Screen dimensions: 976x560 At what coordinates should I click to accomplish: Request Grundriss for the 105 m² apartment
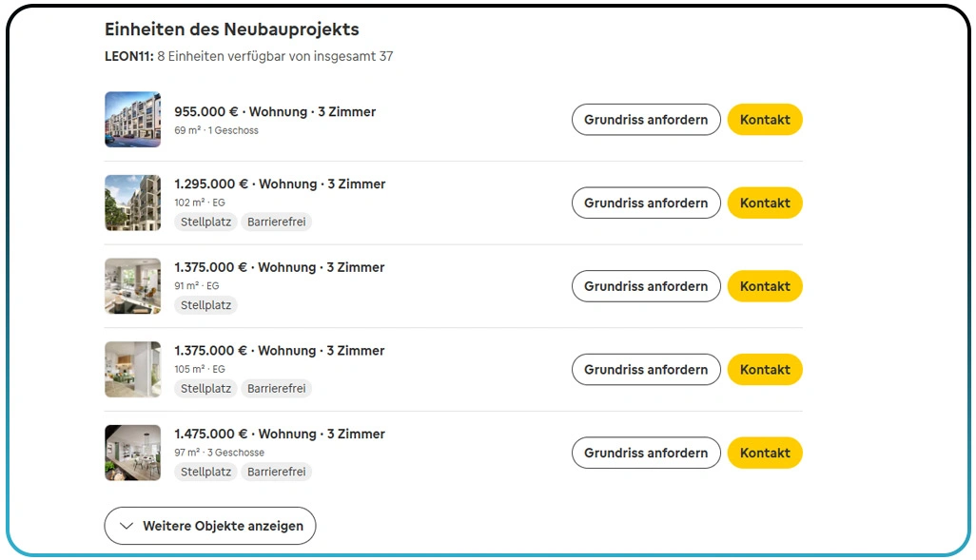point(646,369)
